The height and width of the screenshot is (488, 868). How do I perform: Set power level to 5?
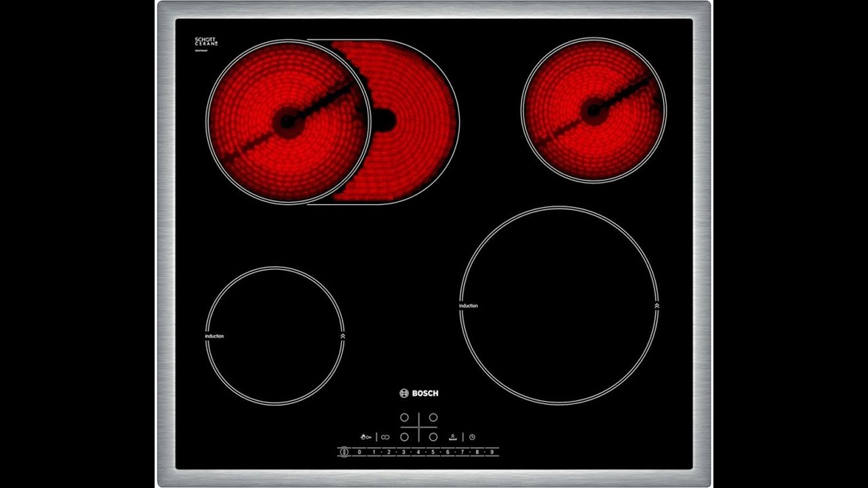[x=433, y=451]
